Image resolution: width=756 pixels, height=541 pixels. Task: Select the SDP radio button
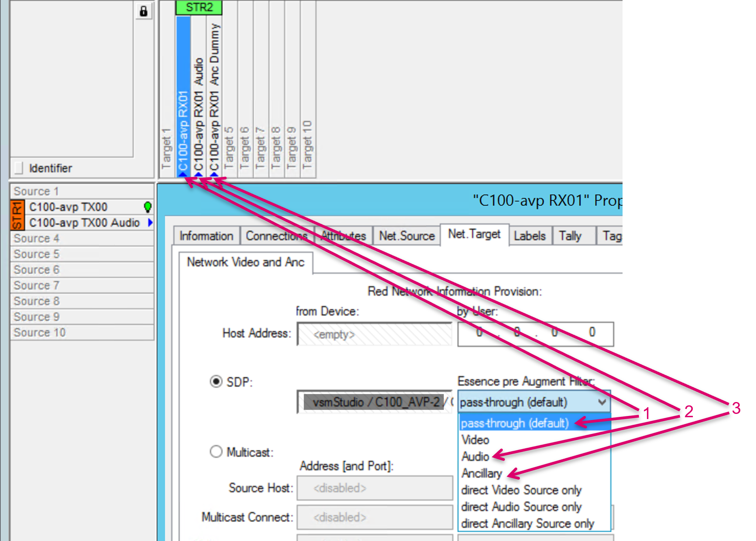tap(216, 381)
